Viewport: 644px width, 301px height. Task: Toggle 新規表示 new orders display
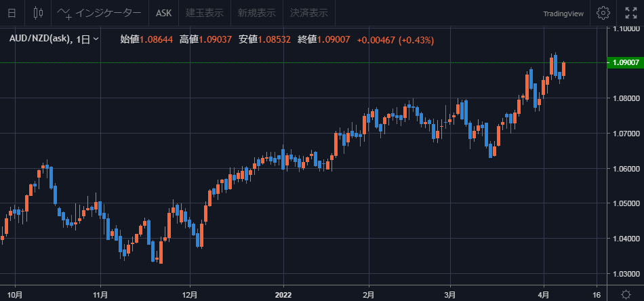pyautogui.click(x=256, y=13)
